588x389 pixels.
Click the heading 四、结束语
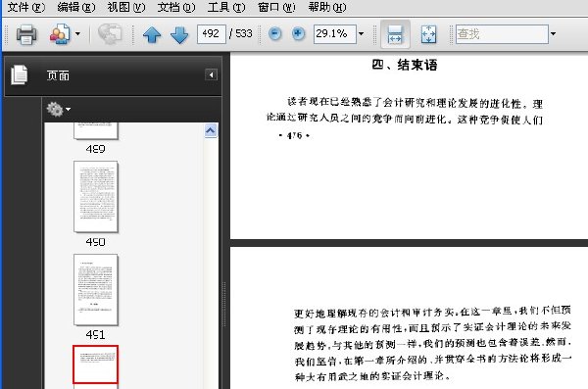point(405,65)
